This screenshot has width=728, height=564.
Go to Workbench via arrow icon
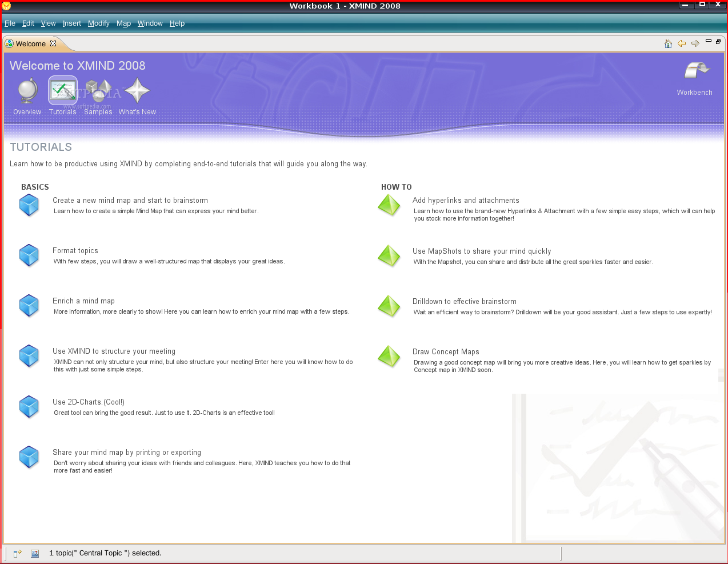[697, 71]
